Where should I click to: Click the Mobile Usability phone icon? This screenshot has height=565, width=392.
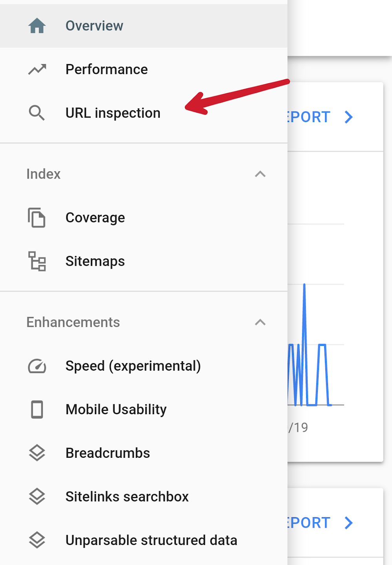tap(37, 410)
